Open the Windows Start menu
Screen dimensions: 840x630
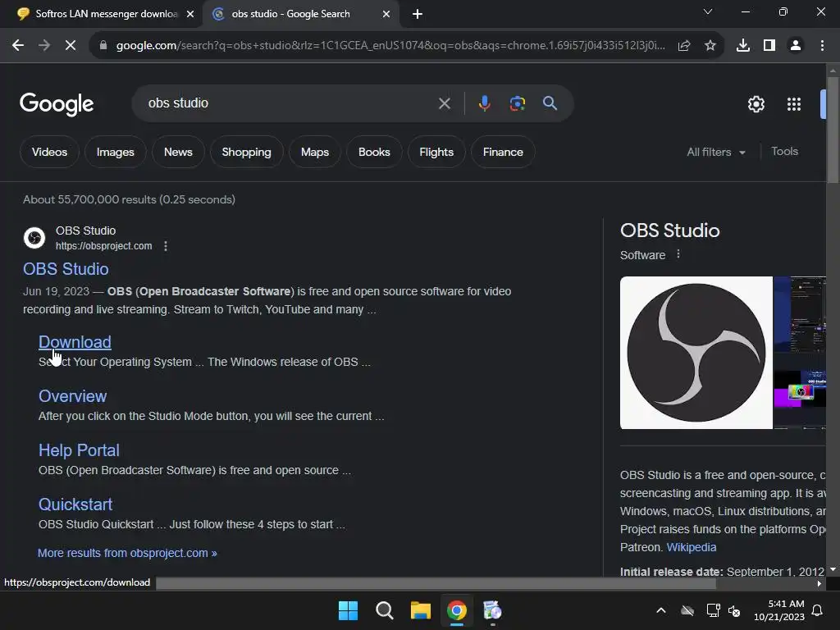[x=348, y=610]
